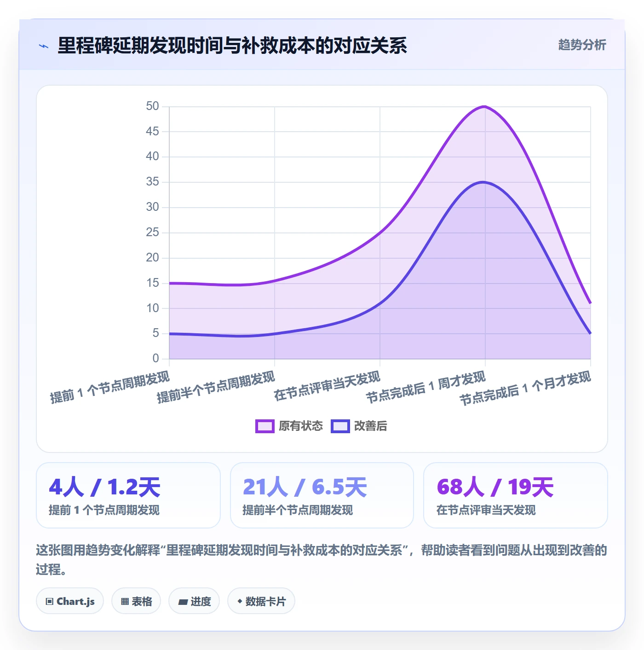Click the blue line peak at 35
This screenshot has height=650, width=644.
pyautogui.click(x=483, y=182)
